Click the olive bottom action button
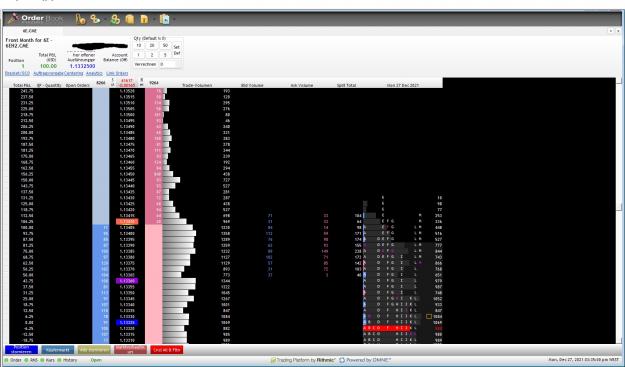625x367 pixels. coord(94,350)
